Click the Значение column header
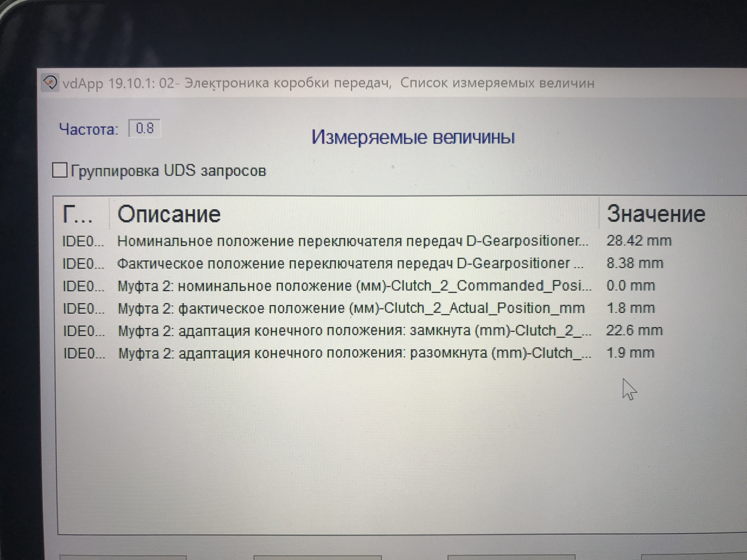The height and width of the screenshot is (560, 747). point(656,214)
